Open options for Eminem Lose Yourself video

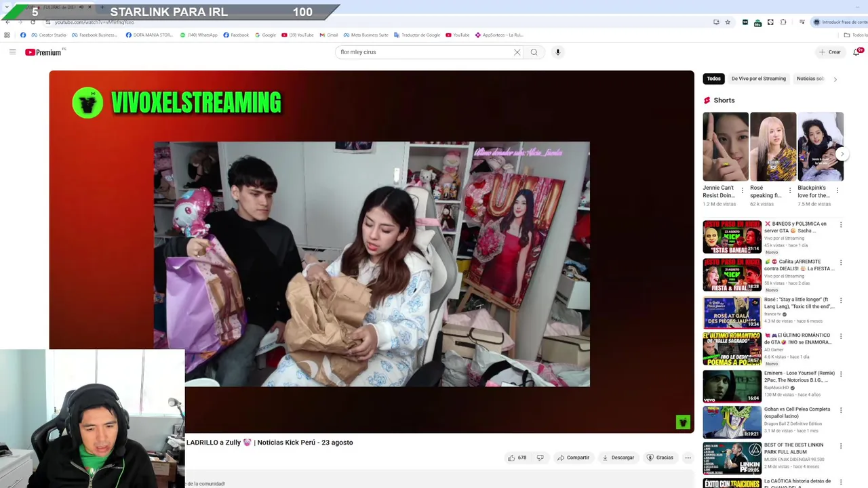[x=841, y=374]
